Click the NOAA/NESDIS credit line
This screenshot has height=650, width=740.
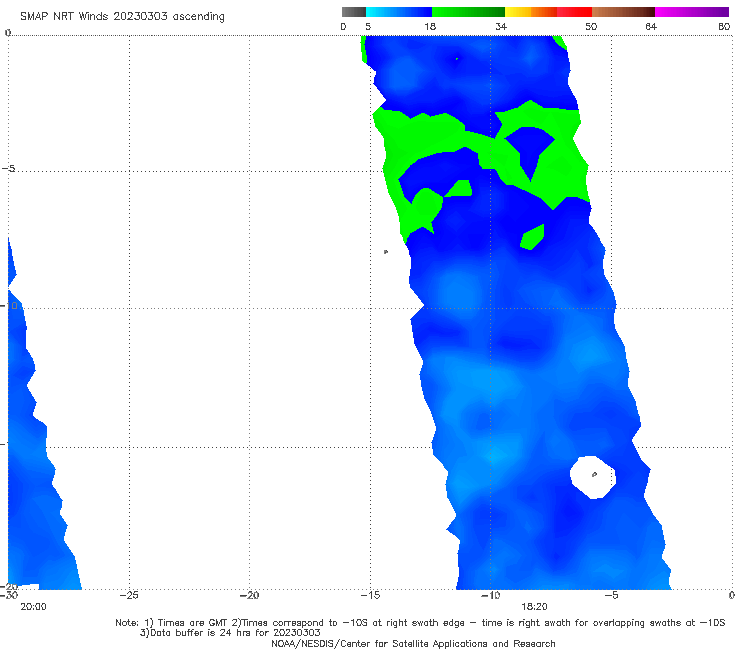click(x=413, y=644)
